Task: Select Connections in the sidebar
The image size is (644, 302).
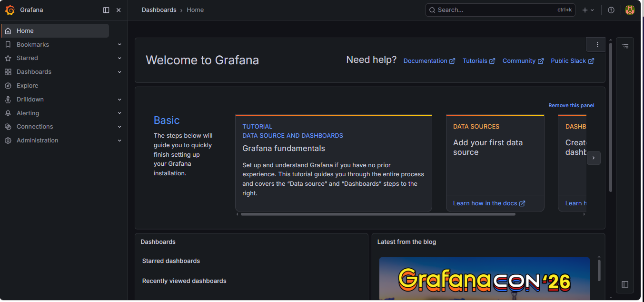Action: click(35, 127)
